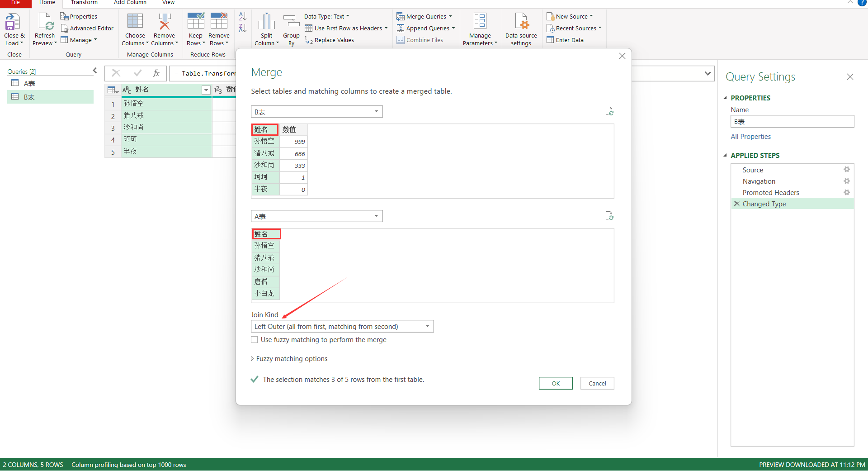Select the A表 query in the Queries list
868x471 pixels.
[x=50, y=84]
